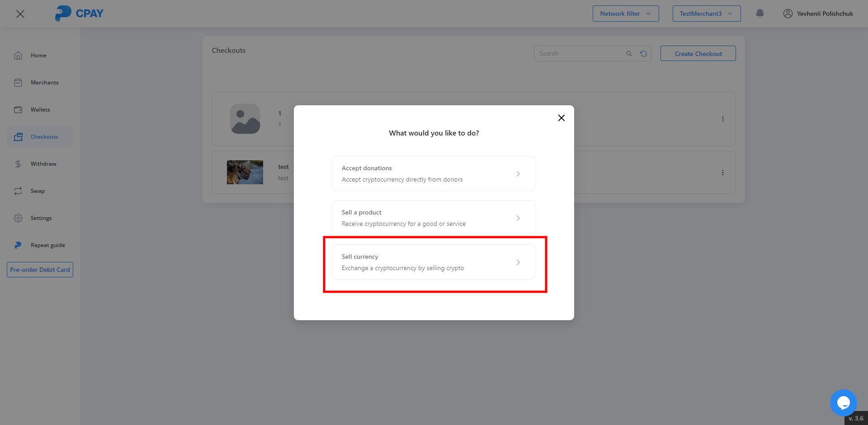Open the TestMerchant3 merchant selector

(706, 14)
